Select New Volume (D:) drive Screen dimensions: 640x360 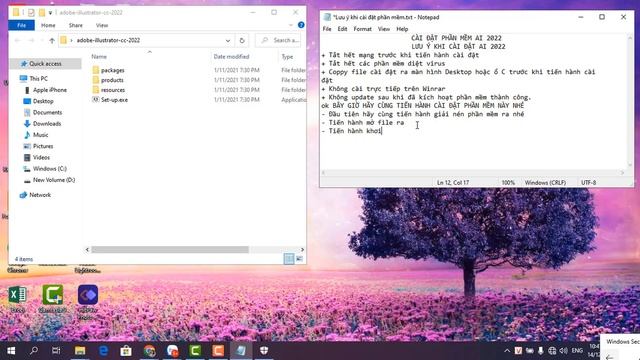pos(53,180)
